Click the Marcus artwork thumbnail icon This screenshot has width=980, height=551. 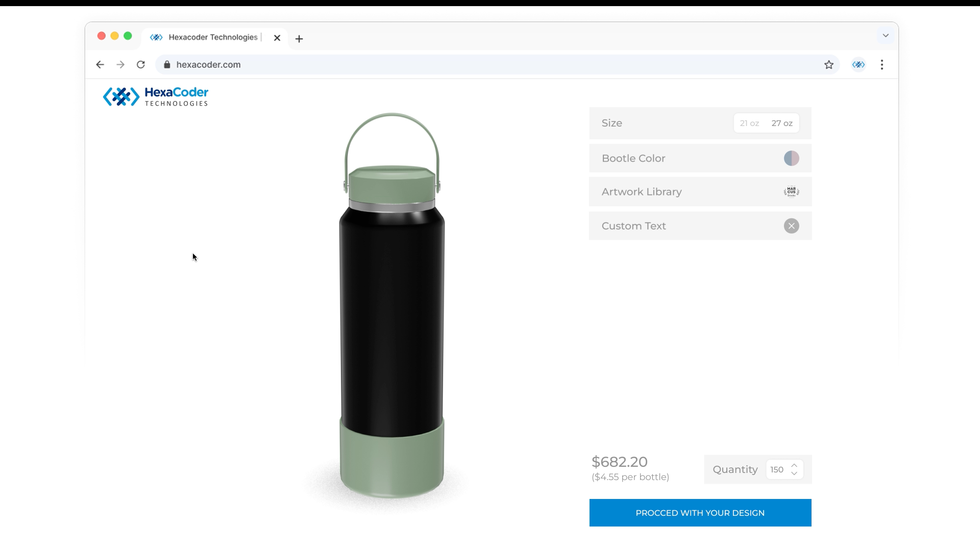coord(791,192)
